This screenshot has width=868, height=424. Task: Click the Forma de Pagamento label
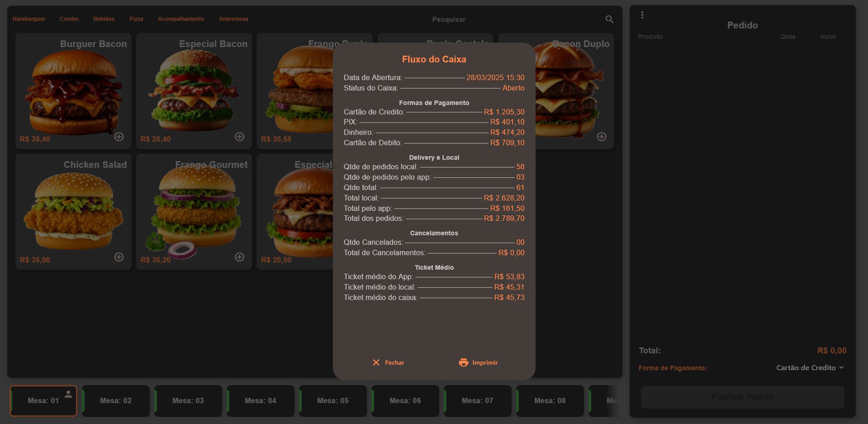(x=673, y=368)
